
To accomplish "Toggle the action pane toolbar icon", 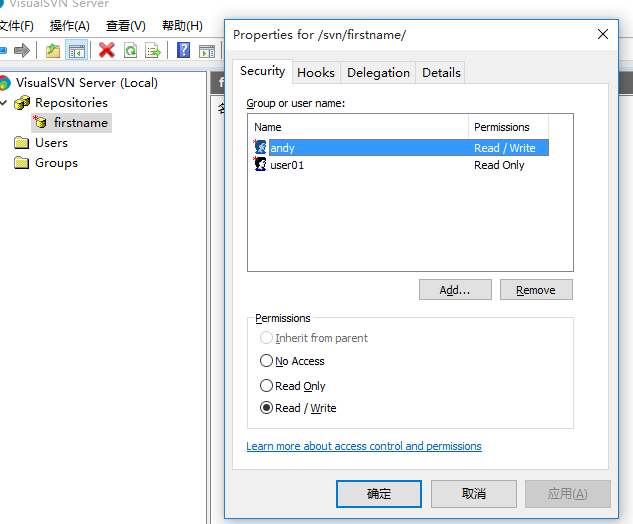I will (x=207, y=51).
